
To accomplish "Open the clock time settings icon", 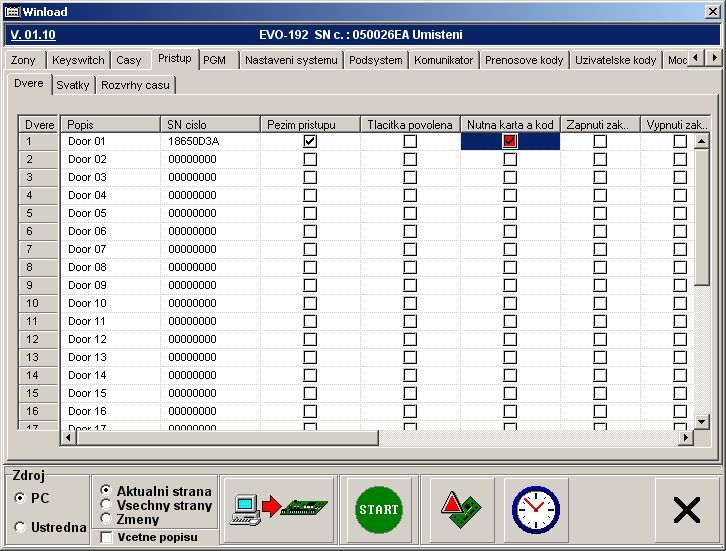I will (536, 509).
